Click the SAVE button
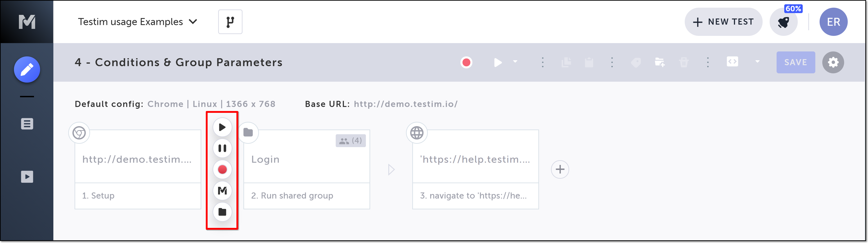The image size is (868, 243). [795, 62]
